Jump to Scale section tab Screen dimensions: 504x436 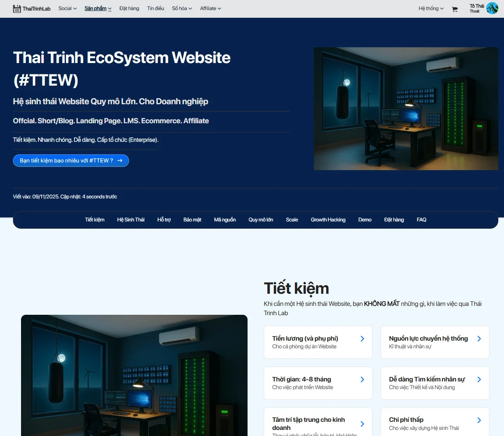292,220
